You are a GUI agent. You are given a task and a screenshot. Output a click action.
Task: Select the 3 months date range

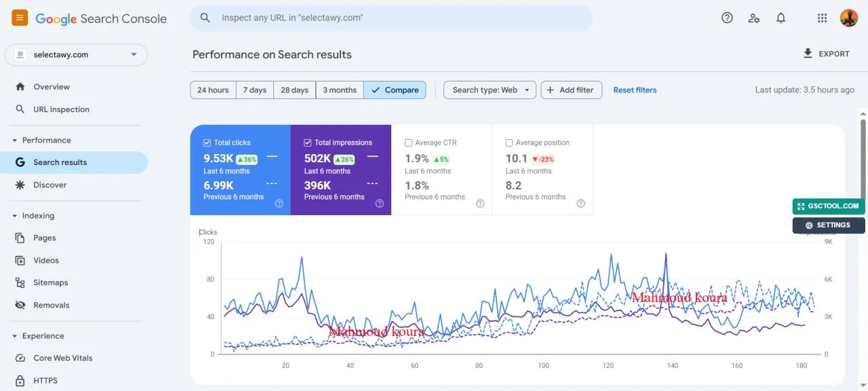pos(340,90)
